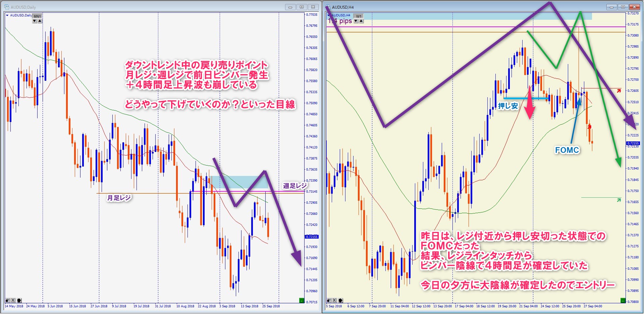Expand the AUDUSD,Daily chart dropdown triangle
The image size is (644, 314).
point(7,15)
